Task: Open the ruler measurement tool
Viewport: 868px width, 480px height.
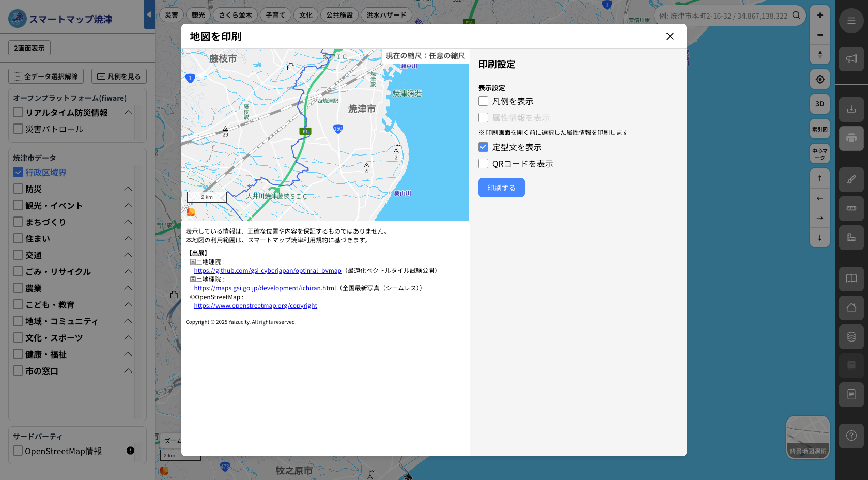Action: (x=852, y=208)
